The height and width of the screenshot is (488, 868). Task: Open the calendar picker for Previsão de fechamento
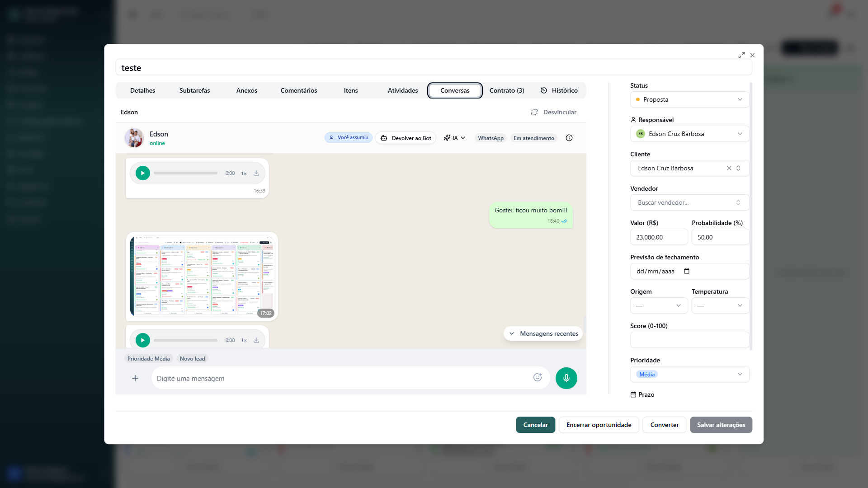tap(687, 271)
